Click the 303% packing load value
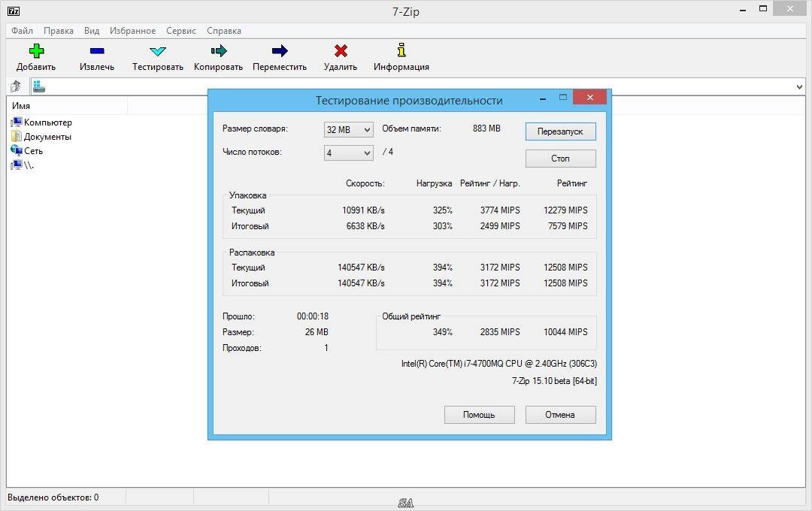The image size is (812, 511). pos(443,225)
